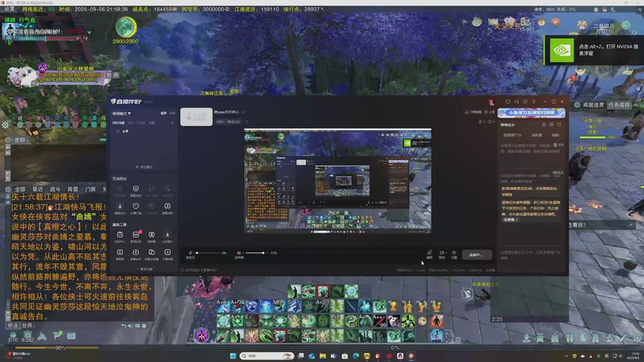644x362 pixels.
Task: Open the 画质 quality settings icon
Action: [429, 254]
